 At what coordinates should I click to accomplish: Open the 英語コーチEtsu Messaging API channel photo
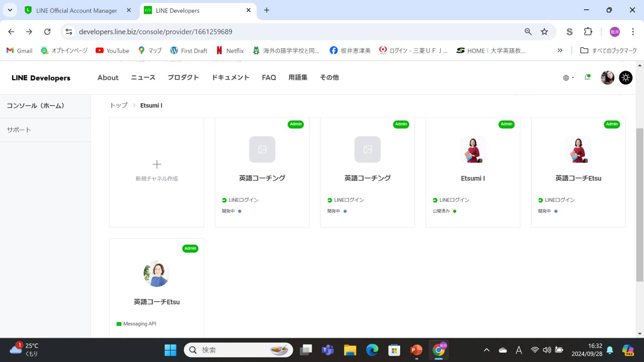(157, 273)
